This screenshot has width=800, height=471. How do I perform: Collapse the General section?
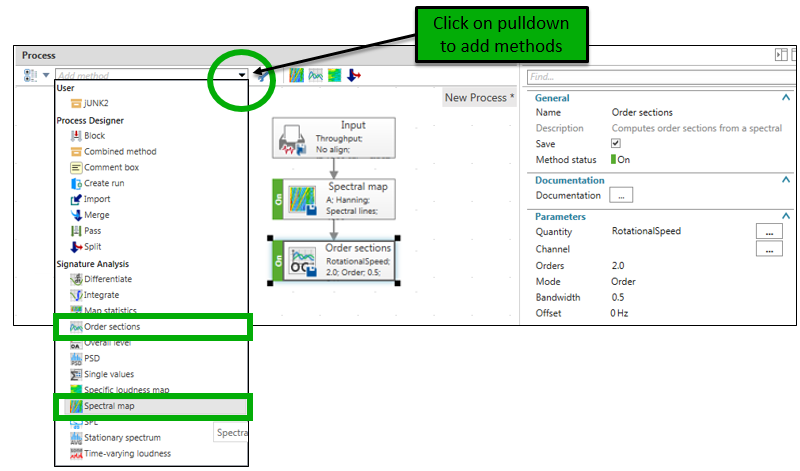pos(782,98)
